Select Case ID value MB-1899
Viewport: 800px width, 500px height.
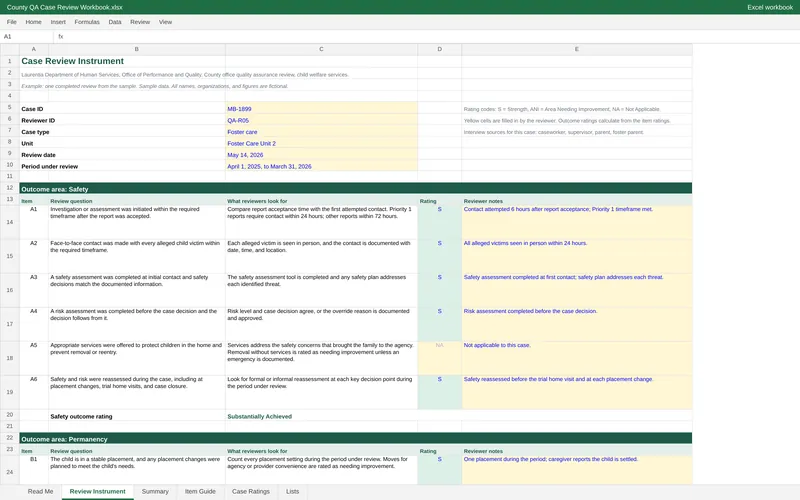tap(321, 109)
